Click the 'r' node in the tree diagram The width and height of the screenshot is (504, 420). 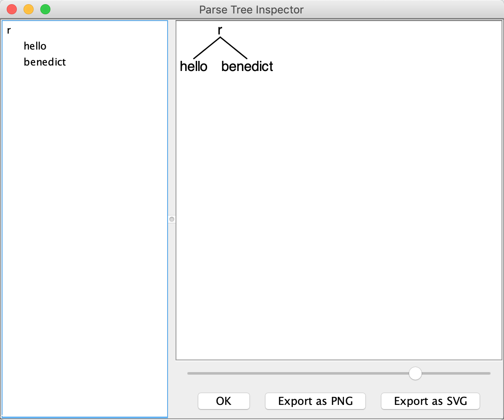(x=219, y=30)
